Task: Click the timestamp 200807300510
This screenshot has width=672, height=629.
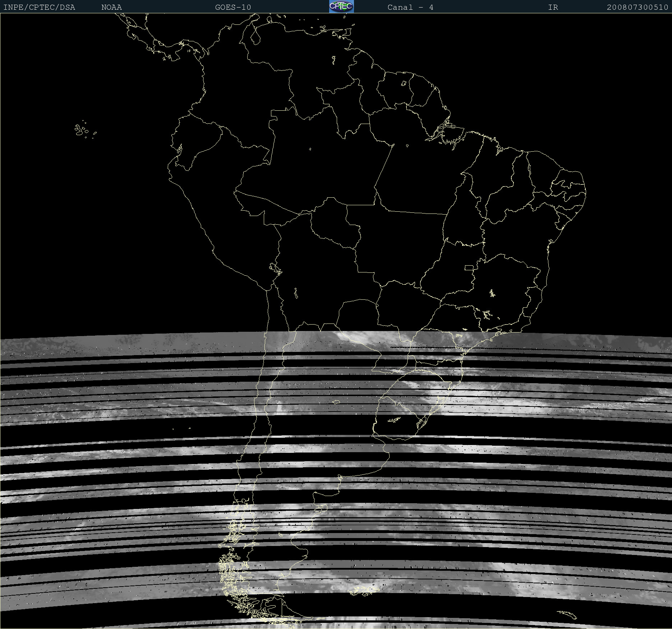Action: (x=637, y=7)
